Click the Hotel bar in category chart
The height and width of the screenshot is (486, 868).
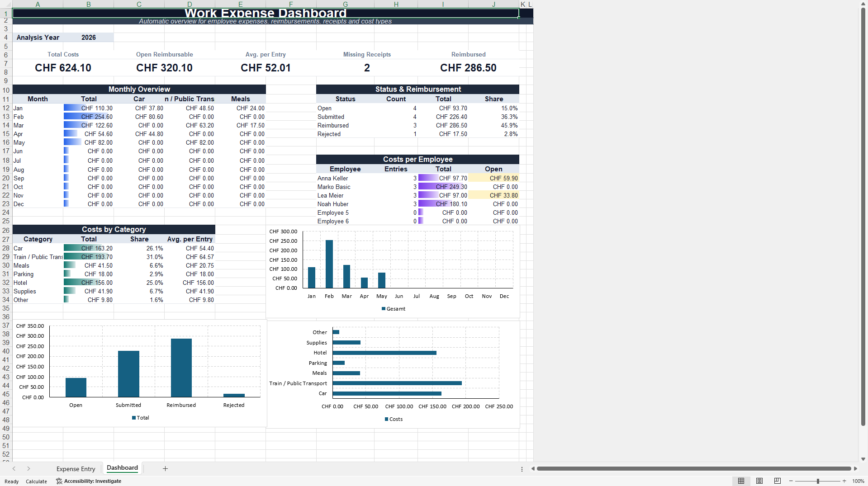coord(384,353)
